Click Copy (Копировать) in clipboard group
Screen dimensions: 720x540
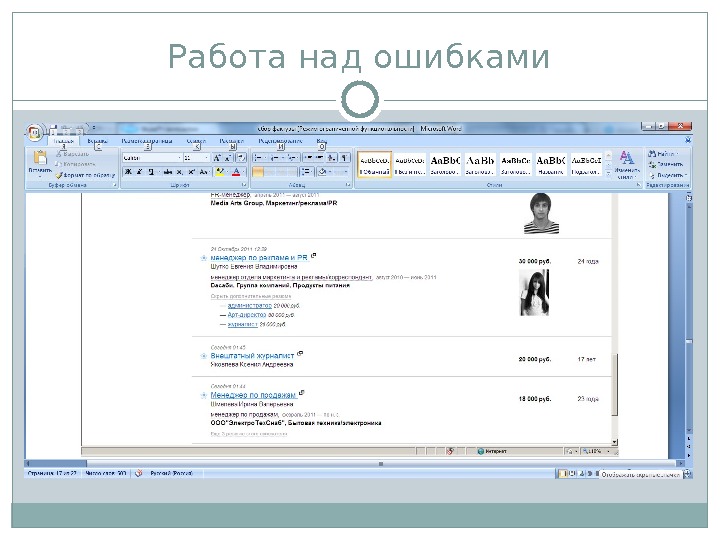(75, 164)
